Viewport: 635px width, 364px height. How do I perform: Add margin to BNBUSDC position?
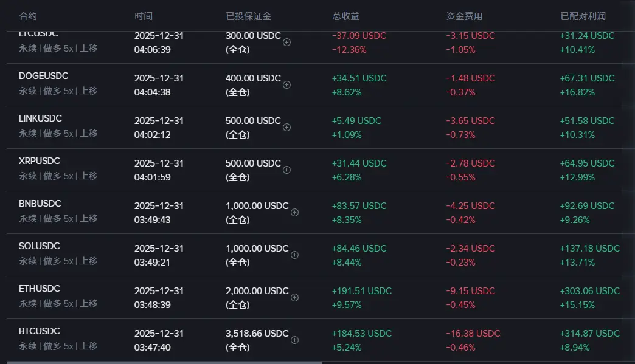point(295,213)
